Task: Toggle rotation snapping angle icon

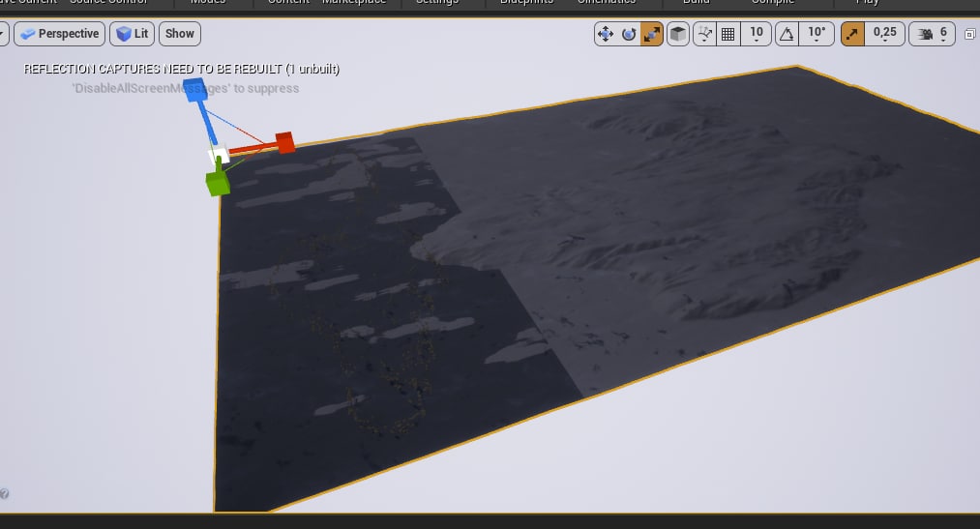Action: click(x=787, y=34)
